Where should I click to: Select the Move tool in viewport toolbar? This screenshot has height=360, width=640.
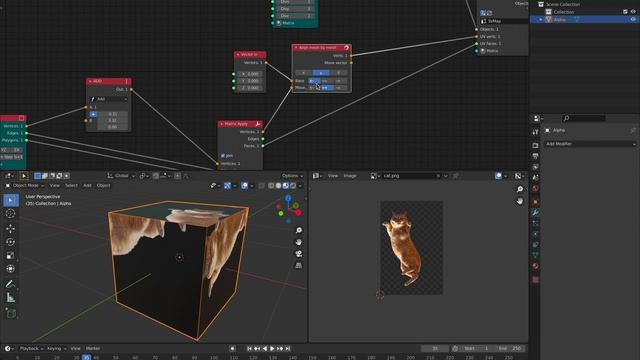tap(11, 229)
